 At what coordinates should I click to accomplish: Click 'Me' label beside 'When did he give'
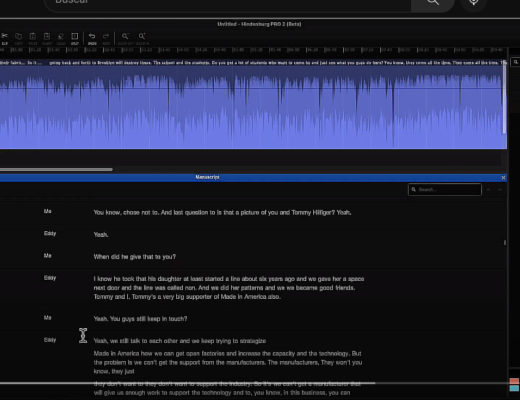click(x=48, y=256)
